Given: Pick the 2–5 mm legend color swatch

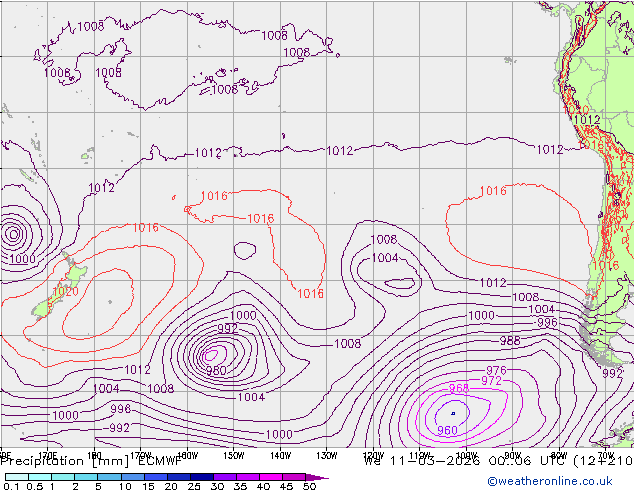Looking at the screenshot, I should (x=86, y=477).
